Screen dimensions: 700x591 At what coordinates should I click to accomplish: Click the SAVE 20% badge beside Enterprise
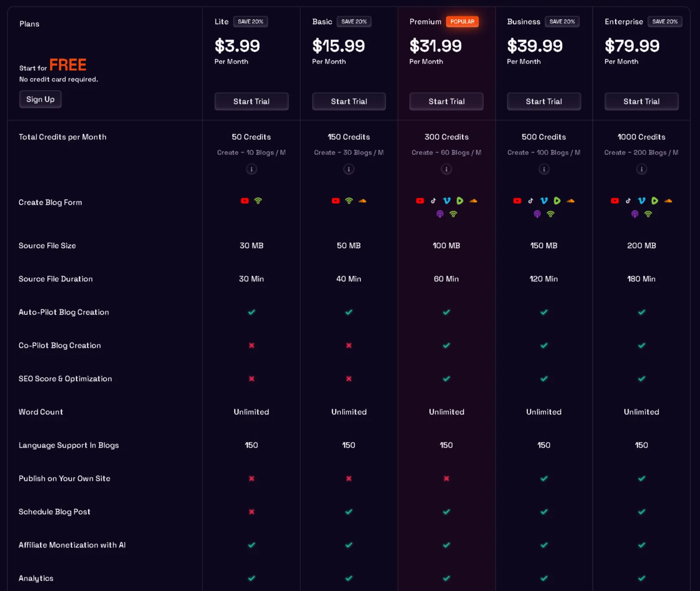point(665,22)
